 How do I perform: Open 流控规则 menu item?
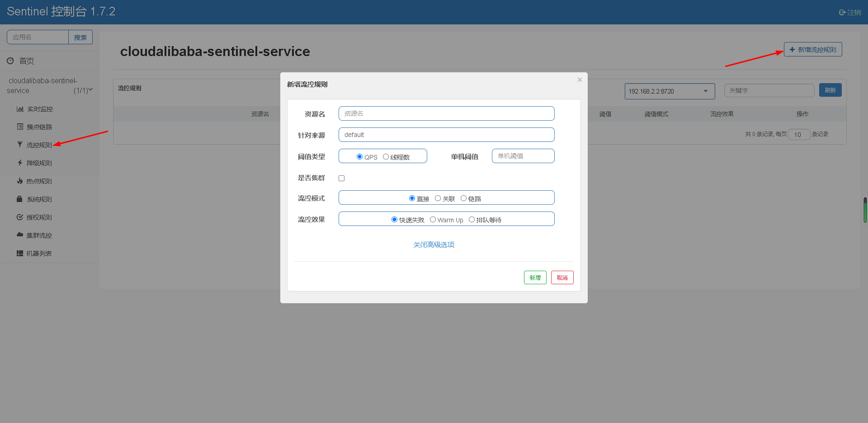tap(39, 145)
